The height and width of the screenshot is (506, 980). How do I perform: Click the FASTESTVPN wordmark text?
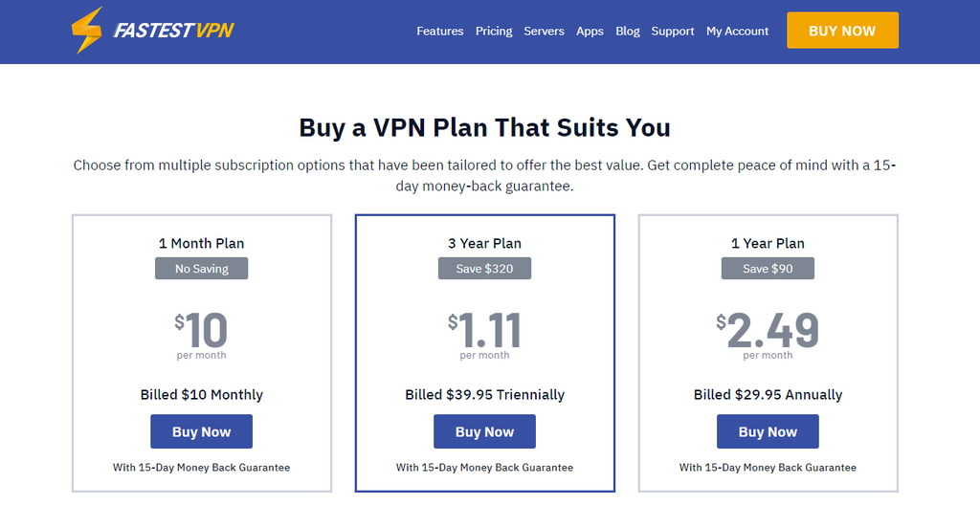coord(174,31)
